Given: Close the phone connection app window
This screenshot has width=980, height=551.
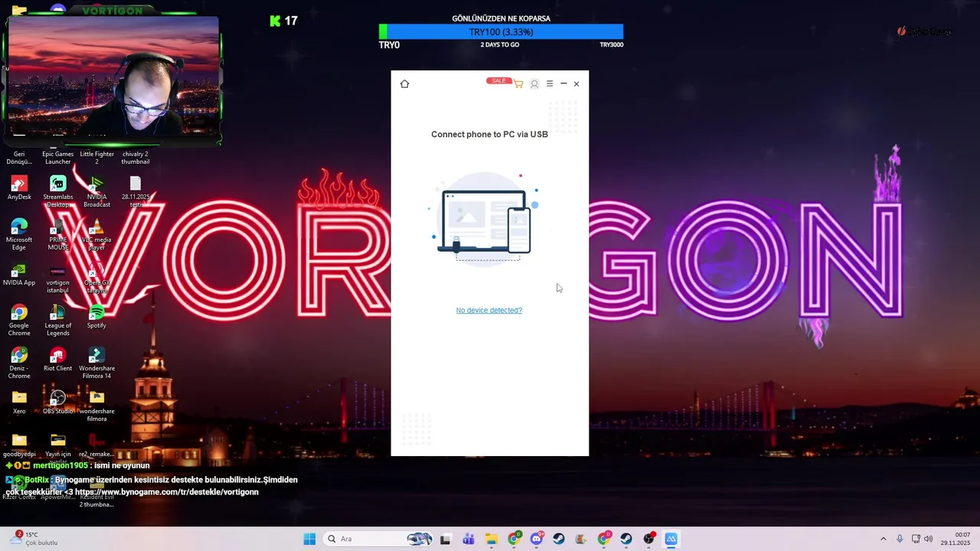Looking at the screenshot, I should coord(577,83).
